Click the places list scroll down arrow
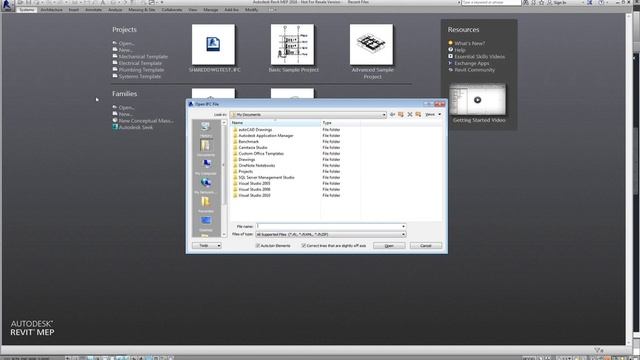Screen dimensions: 640x360 (224, 234)
